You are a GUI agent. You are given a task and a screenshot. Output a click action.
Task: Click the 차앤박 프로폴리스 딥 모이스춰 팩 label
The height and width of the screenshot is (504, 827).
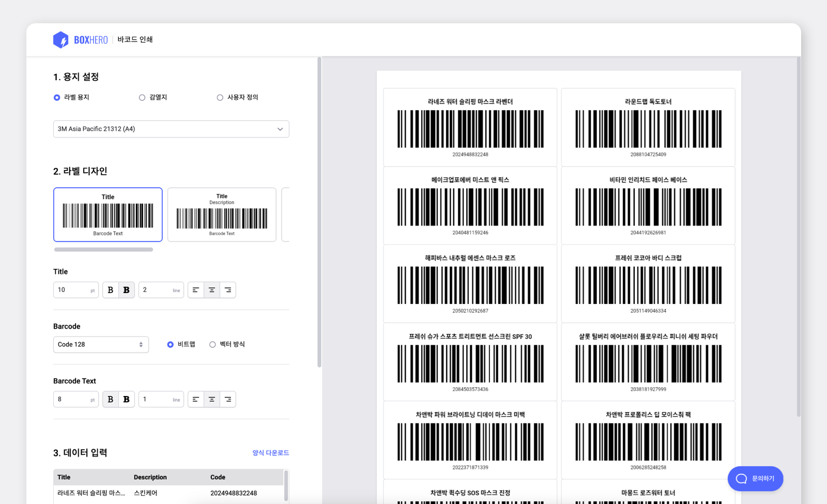point(648,440)
